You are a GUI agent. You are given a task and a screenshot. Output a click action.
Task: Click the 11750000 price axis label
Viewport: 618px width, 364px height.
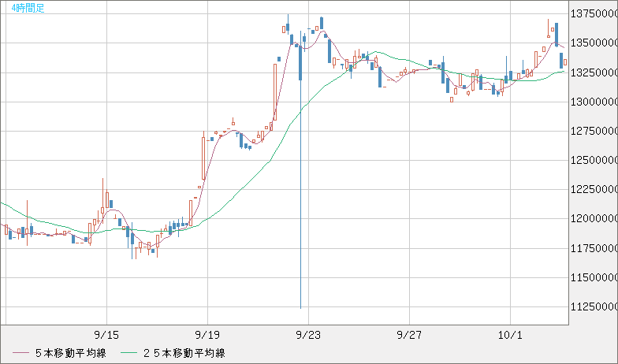coord(594,248)
